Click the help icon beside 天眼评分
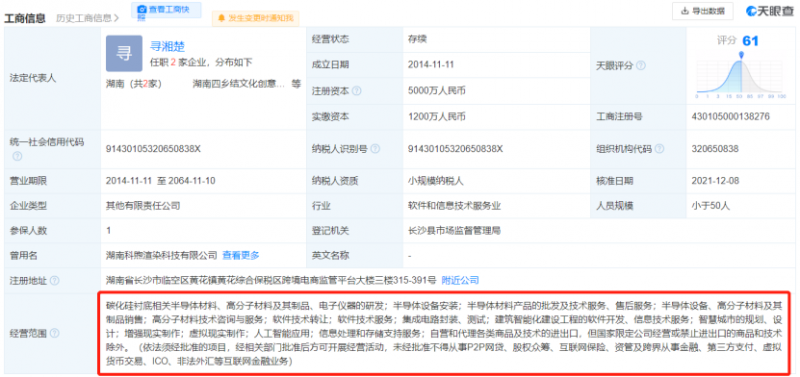 click(x=641, y=66)
